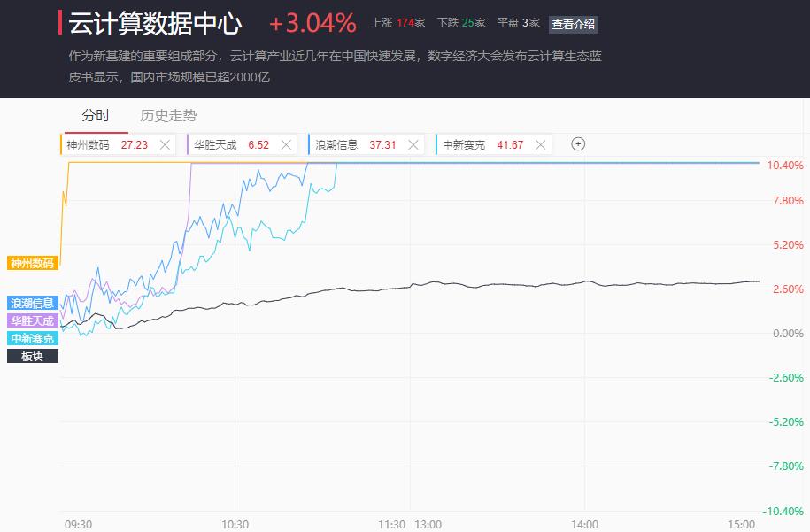The image size is (810, 532).
Task: Click the 云计算数据中心 sector title
Action: (155, 23)
